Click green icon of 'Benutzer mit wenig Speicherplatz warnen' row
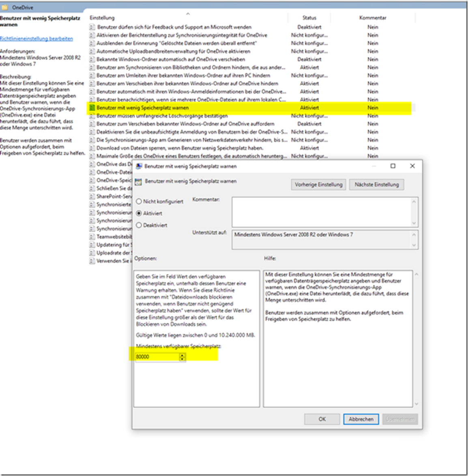468x476 pixels. [x=92, y=108]
